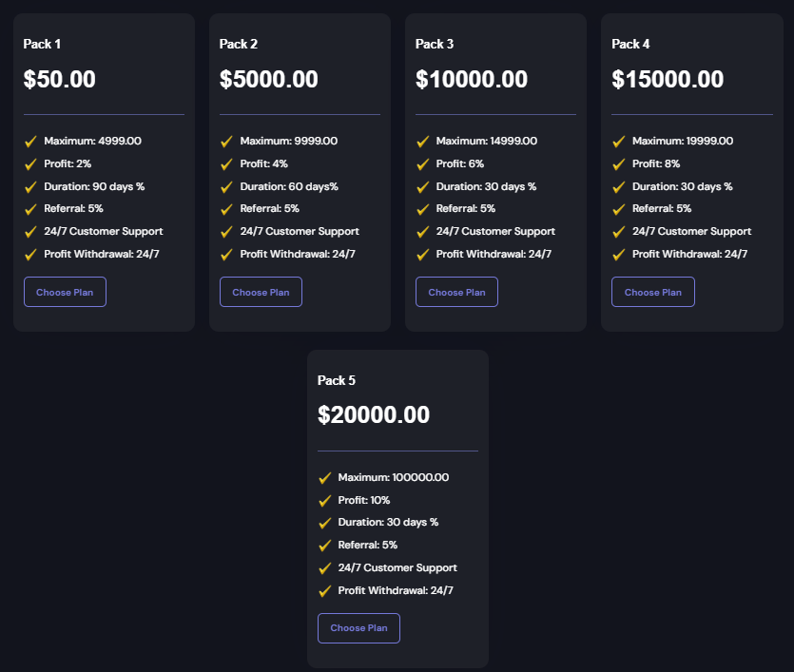Image resolution: width=794 pixels, height=672 pixels.
Task: Click checkmark beside Pack 3 Duration 30 days
Action: click(422, 187)
